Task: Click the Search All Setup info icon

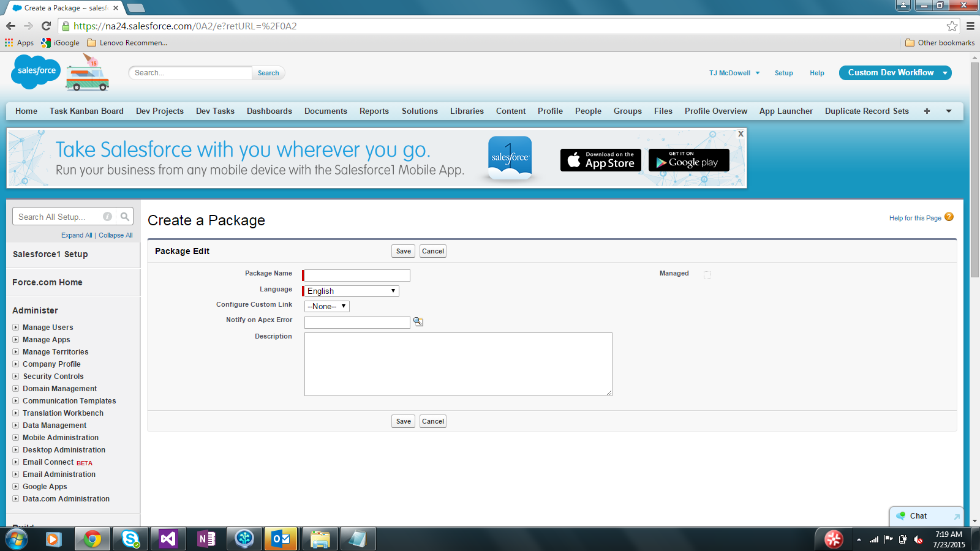Action: tap(107, 216)
